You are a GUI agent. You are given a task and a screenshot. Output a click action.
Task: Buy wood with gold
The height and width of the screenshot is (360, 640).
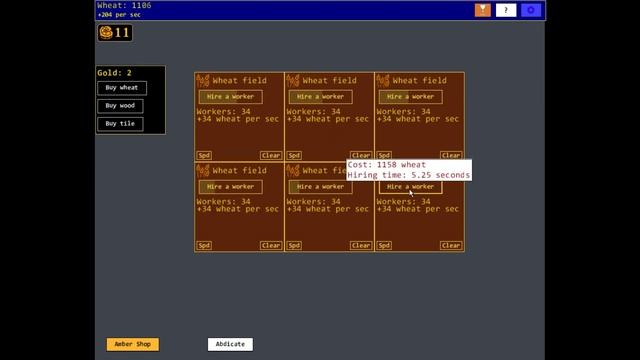click(120, 106)
